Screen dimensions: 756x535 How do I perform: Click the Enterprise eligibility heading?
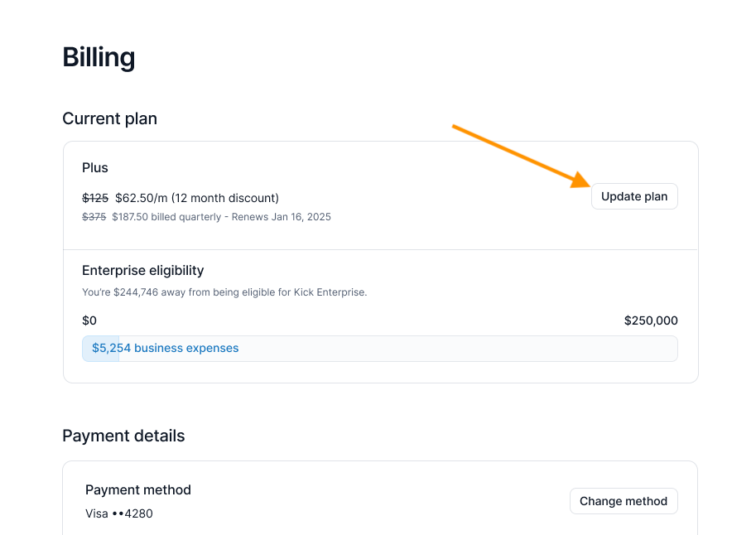point(142,270)
